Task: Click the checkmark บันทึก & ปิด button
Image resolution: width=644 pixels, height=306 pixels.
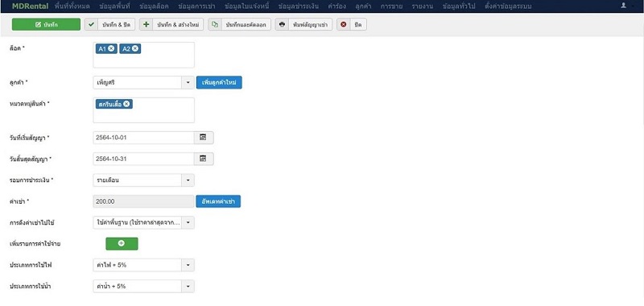Action: [x=109, y=25]
